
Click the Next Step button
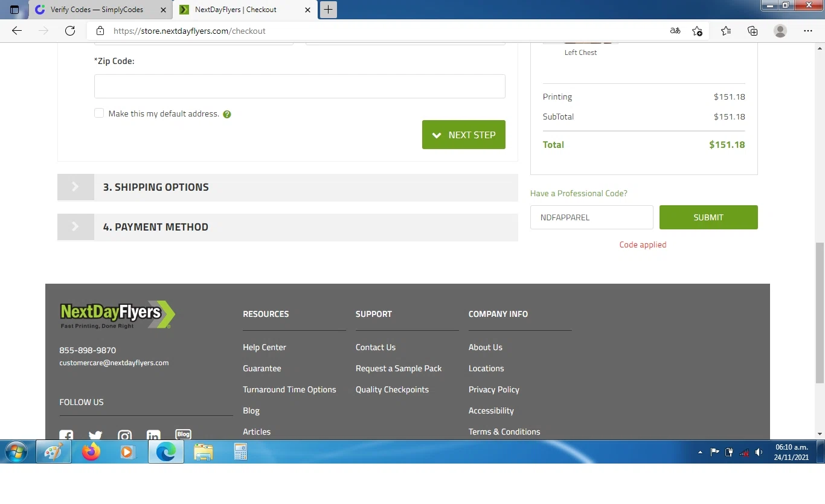coord(464,135)
